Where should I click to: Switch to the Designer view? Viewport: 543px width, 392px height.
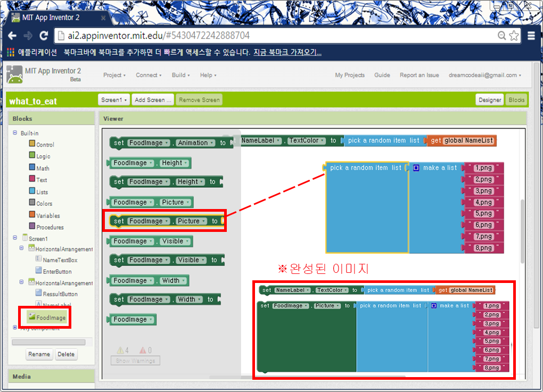pos(489,100)
